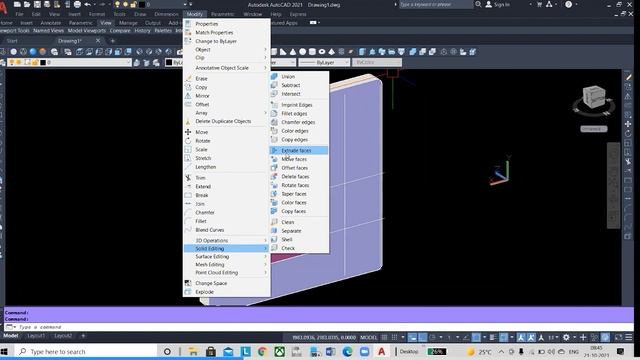Click the Offset faces icon
Viewport: 640px width, 360px height.
click(274, 168)
